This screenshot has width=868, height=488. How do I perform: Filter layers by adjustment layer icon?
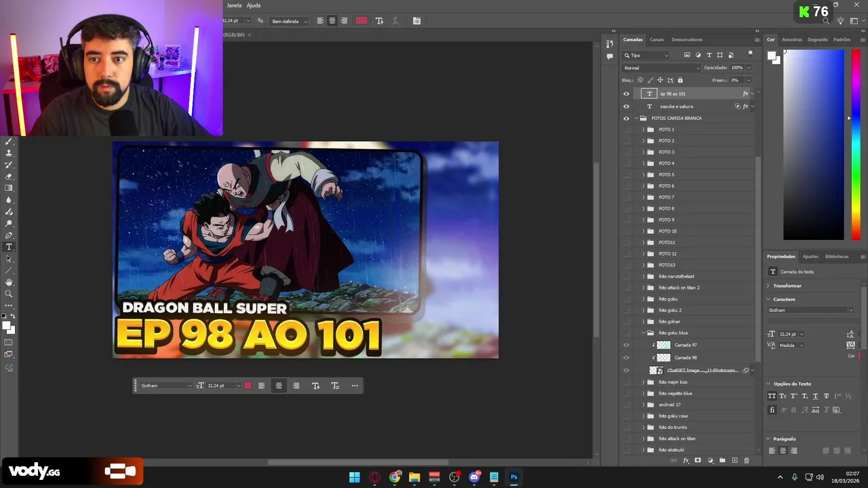click(x=698, y=55)
